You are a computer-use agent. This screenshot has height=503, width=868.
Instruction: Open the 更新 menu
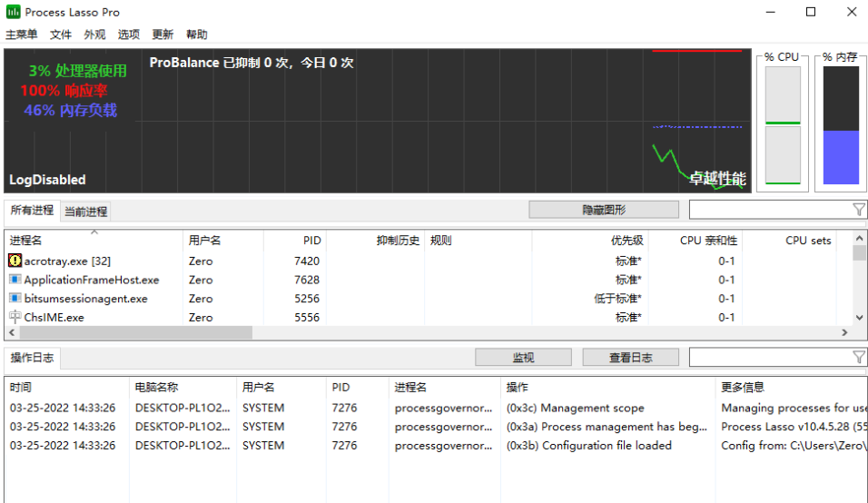163,35
